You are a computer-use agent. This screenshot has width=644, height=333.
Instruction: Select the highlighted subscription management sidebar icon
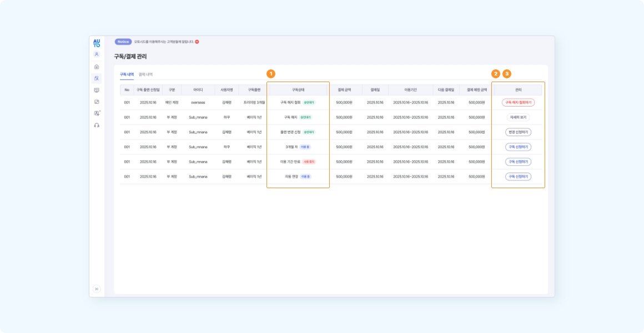tap(97, 78)
